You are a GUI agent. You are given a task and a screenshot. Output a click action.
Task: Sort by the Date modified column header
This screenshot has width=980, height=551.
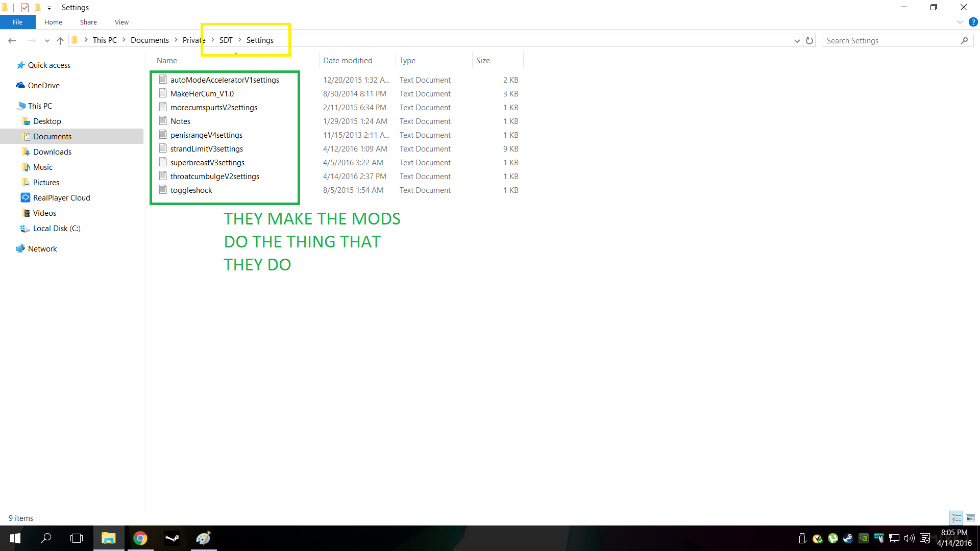[348, 60]
